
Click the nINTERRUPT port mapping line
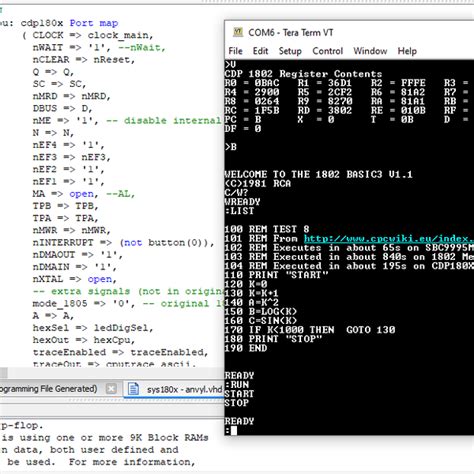(124, 243)
